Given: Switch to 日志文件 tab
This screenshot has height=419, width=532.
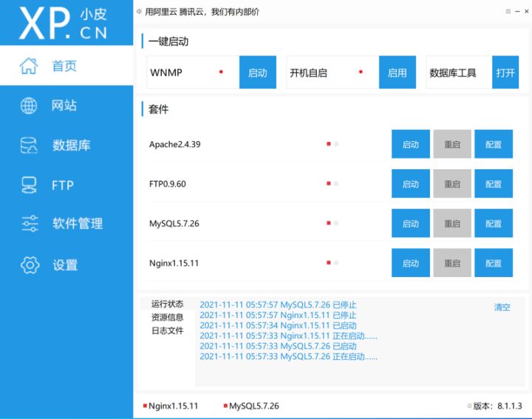Looking at the screenshot, I should pyautogui.click(x=167, y=330).
